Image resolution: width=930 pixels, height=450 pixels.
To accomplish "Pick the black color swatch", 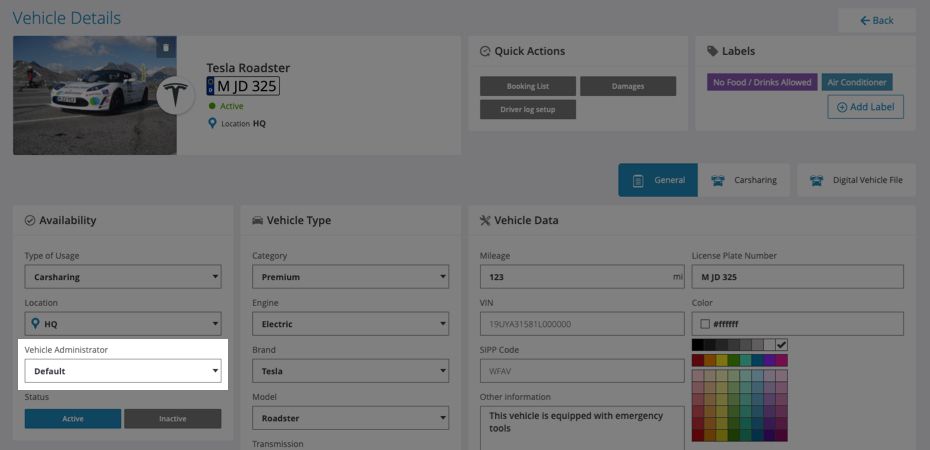I will coord(698,344).
